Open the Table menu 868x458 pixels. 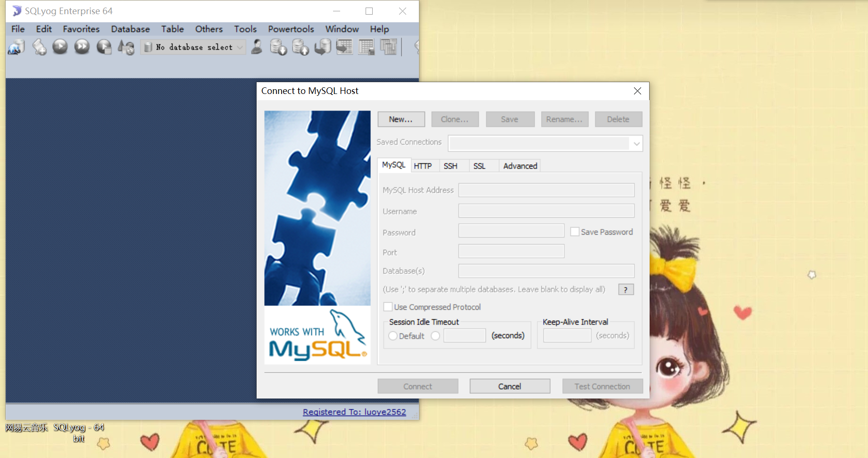click(x=172, y=29)
